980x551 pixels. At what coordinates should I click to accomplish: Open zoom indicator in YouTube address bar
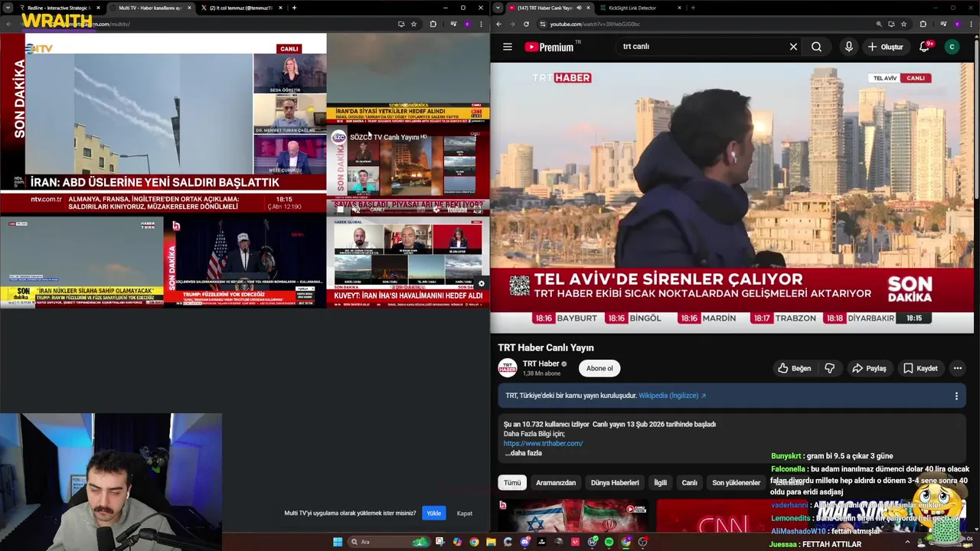coord(879,24)
